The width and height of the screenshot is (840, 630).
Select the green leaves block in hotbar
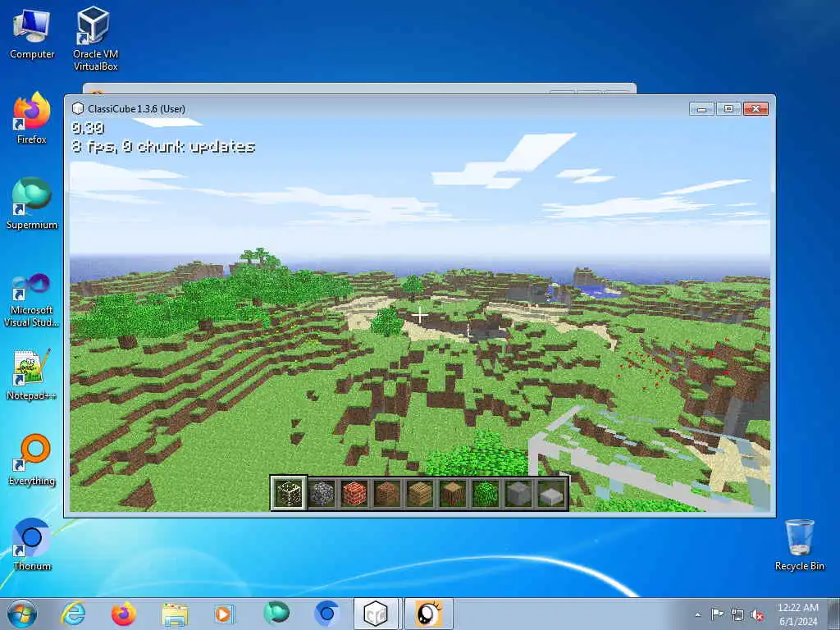click(486, 493)
